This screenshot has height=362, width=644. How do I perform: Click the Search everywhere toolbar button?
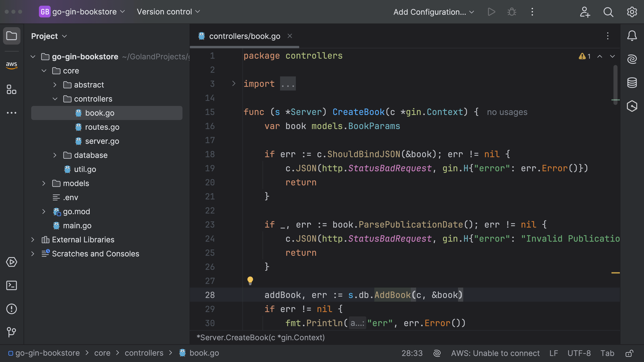608,12
